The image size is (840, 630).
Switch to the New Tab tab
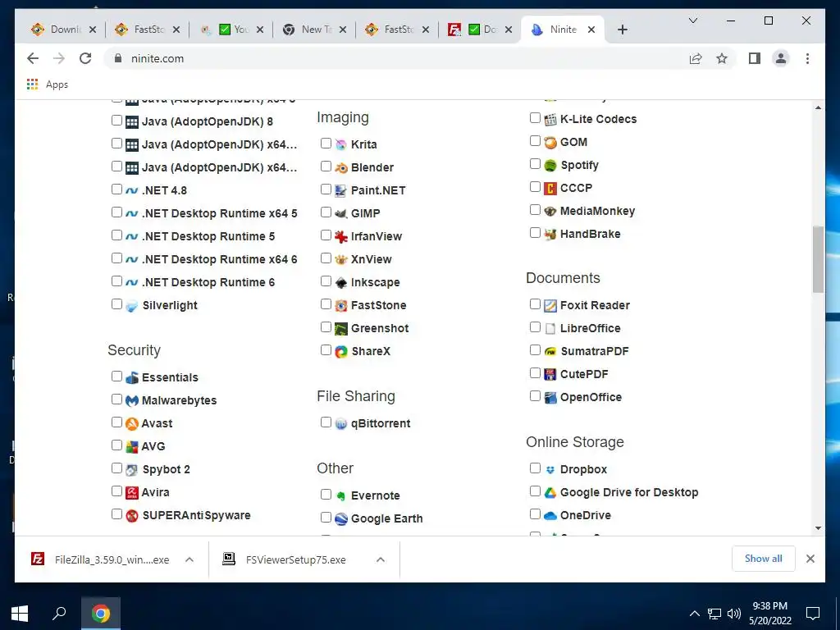pyautogui.click(x=314, y=30)
